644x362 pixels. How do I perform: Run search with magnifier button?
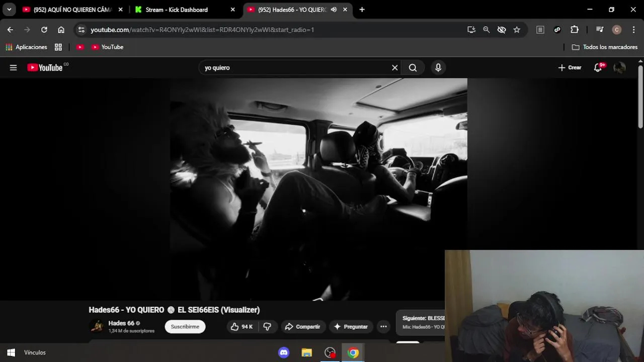[413, 67]
